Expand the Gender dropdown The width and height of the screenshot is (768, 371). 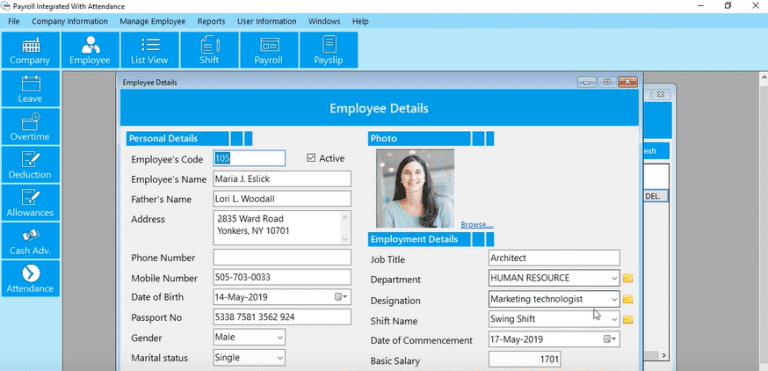click(x=280, y=337)
